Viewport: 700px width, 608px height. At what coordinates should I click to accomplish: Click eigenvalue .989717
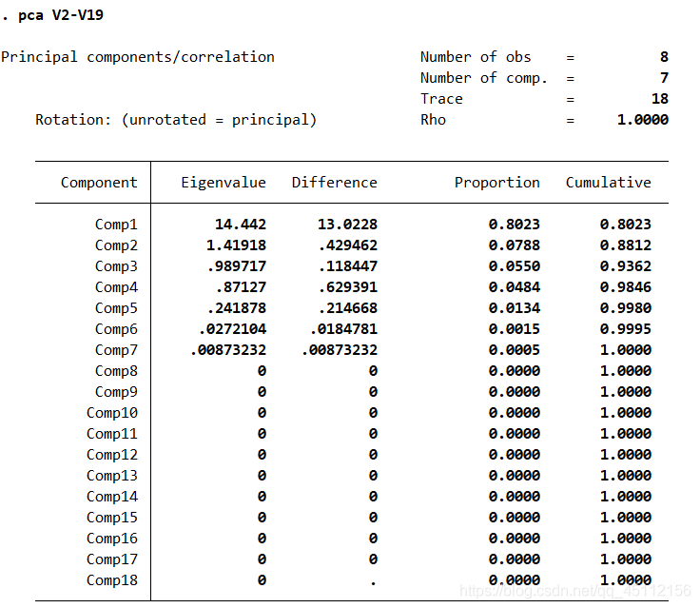[x=237, y=266]
